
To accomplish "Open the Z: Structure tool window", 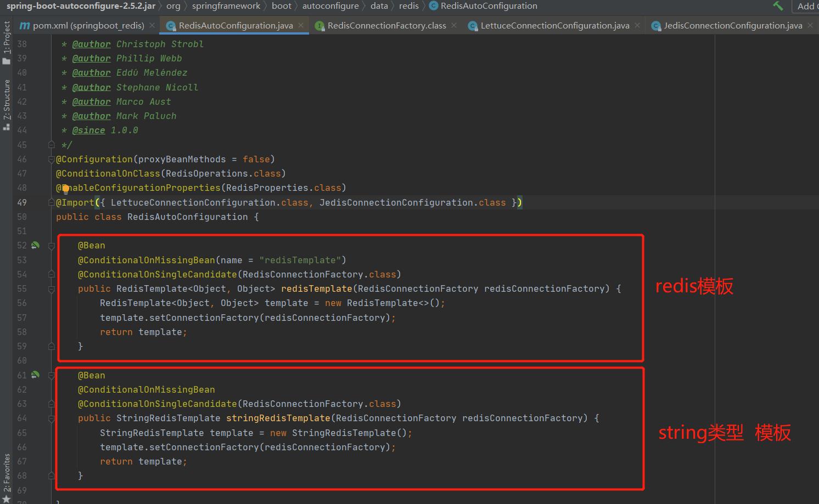I will click(7, 104).
